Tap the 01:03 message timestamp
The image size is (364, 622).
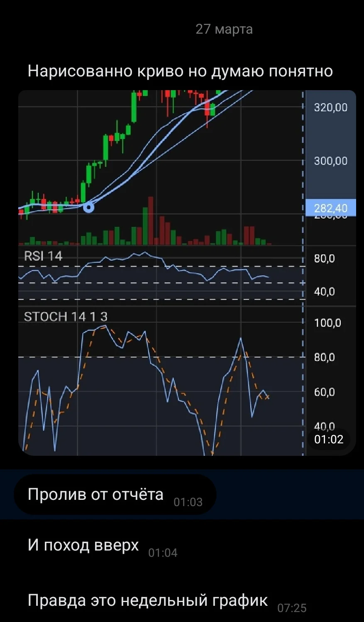tap(188, 502)
